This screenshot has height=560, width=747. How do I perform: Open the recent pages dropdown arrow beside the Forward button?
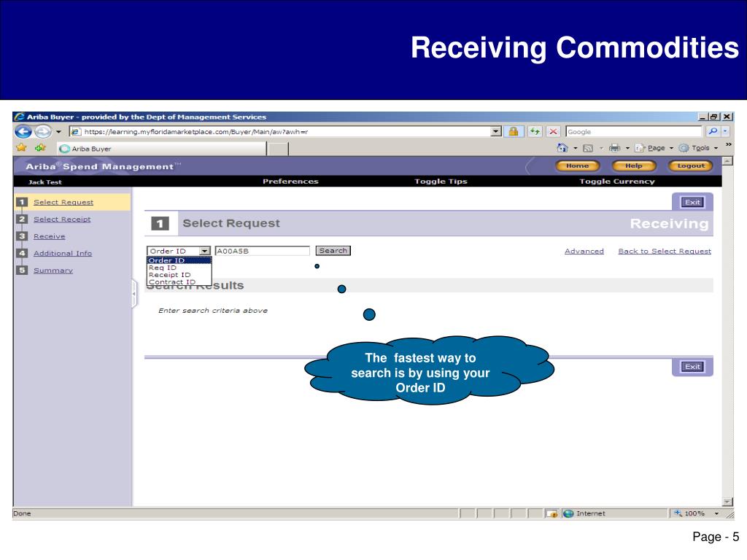click(58, 132)
